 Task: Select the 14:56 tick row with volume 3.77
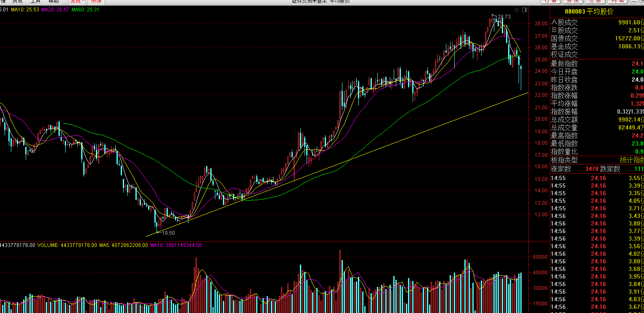click(x=597, y=231)
